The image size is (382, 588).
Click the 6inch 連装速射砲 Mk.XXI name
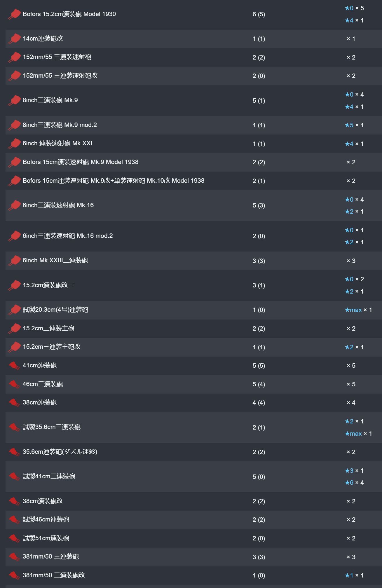[x=57, y=143]
